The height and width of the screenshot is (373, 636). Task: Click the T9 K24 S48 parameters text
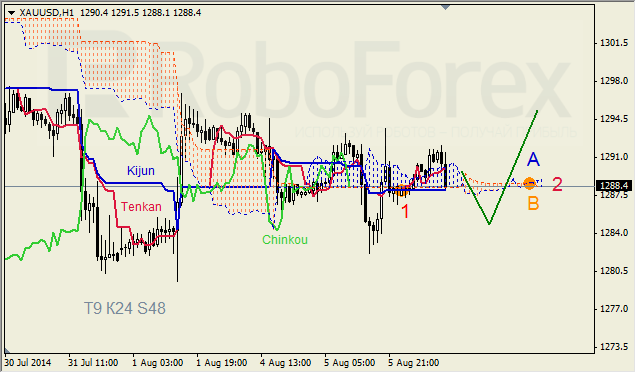click(125, 309)
